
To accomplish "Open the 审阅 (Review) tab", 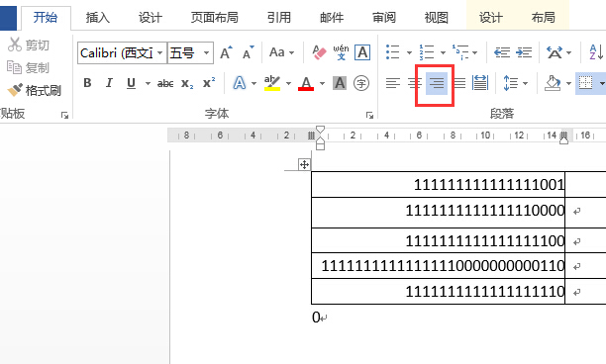I will coord(384,18).
